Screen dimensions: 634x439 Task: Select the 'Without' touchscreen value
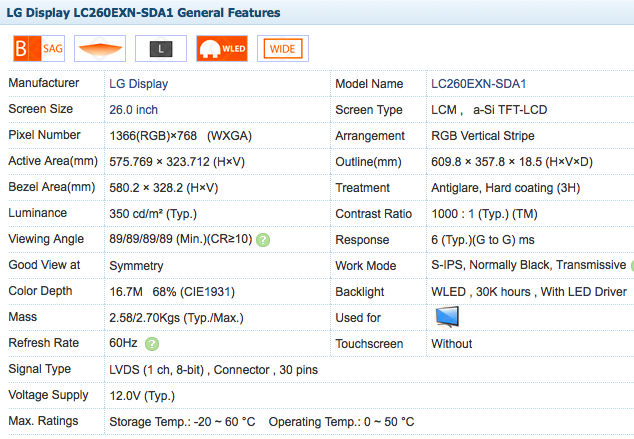[452, 344]
